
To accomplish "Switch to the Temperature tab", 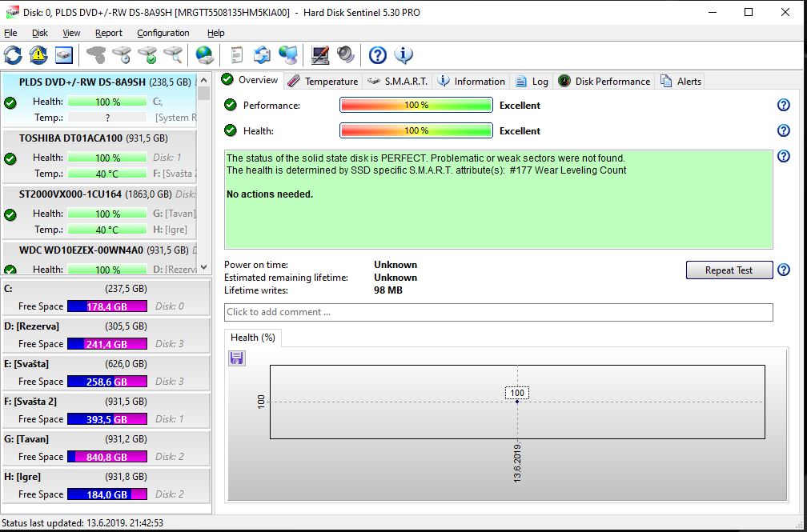I will tap(323, 81).
